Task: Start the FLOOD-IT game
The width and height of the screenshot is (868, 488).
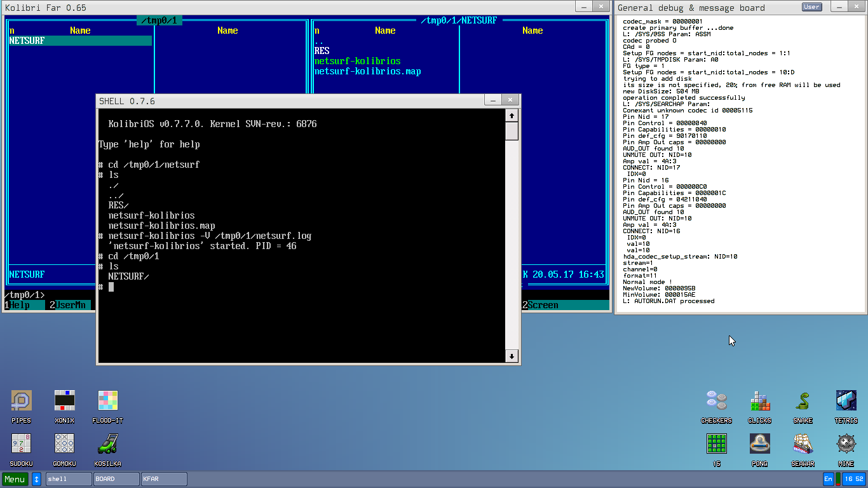Action: pyautogui.click(x=107, y=401)
